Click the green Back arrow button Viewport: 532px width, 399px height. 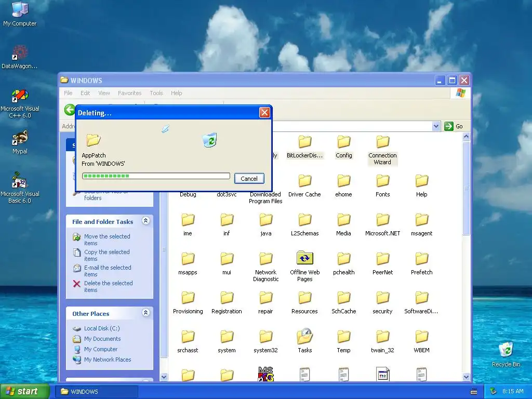point(70,110)
